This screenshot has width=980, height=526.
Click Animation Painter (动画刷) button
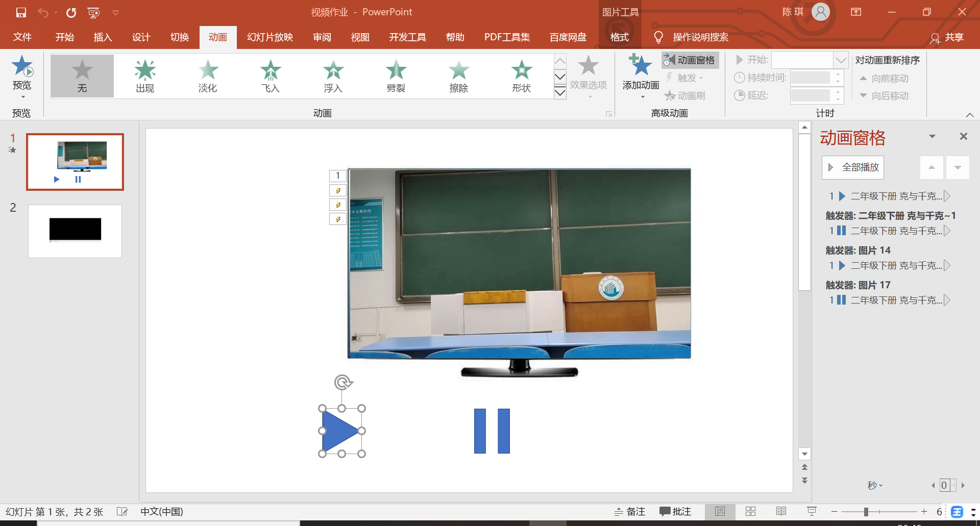tap(685, 95)
